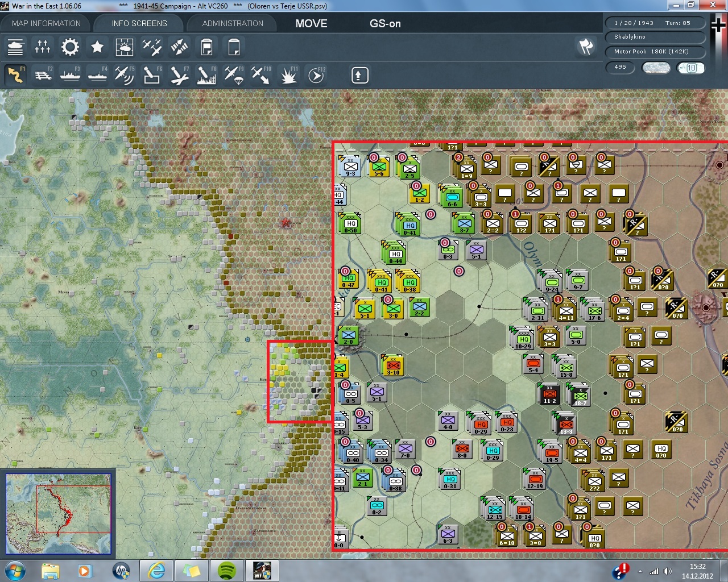The image size is (728, 582).
Task: Select the purple unit labeled 7-0
Action: coord(405,448)
